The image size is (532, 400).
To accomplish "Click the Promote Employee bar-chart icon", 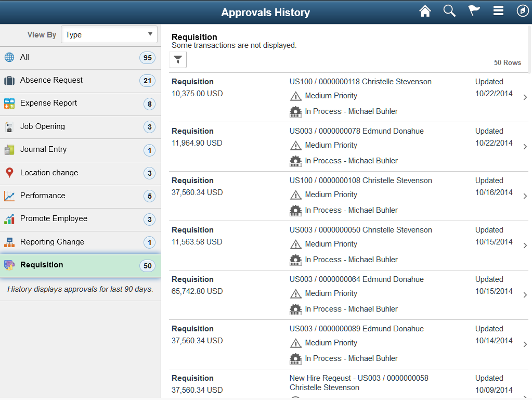I will coord(9,219).
